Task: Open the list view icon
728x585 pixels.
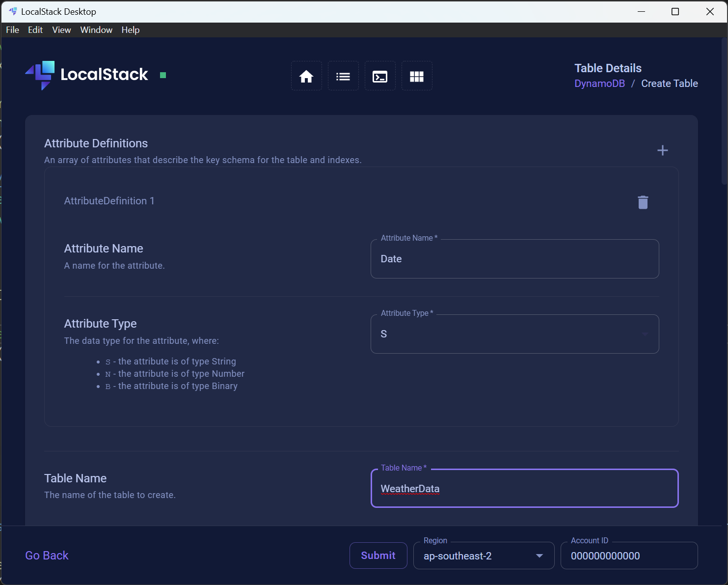Action: pyautogui.click(x=343, y=76)
